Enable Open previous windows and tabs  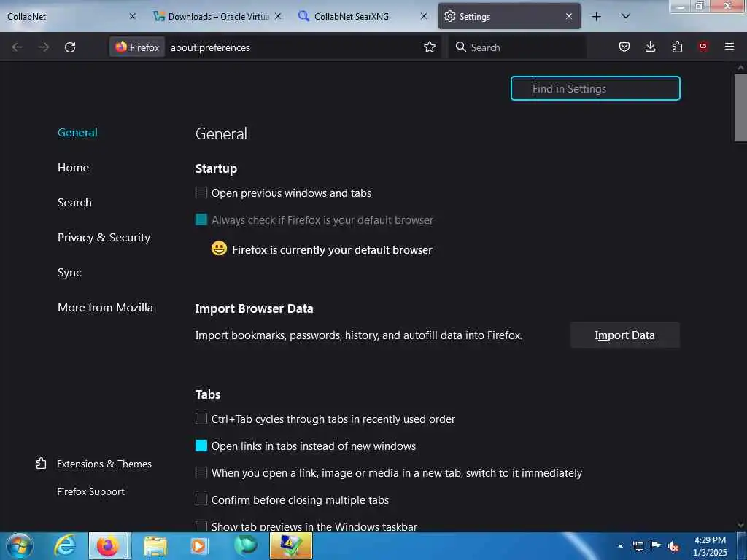201,192
